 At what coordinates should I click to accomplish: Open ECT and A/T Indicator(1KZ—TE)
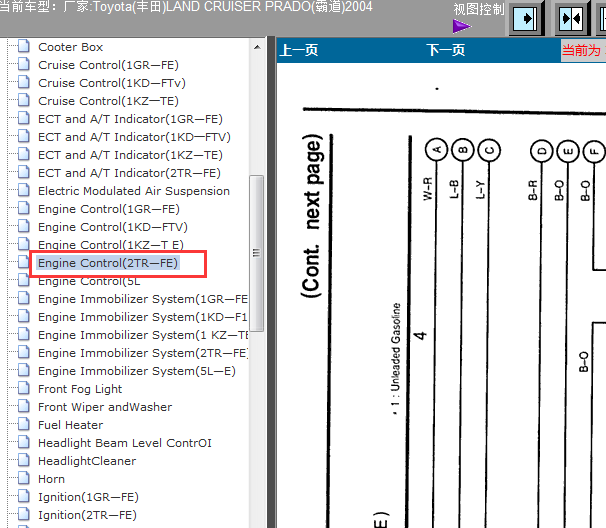pyautogui.click(x=130, y=155)
